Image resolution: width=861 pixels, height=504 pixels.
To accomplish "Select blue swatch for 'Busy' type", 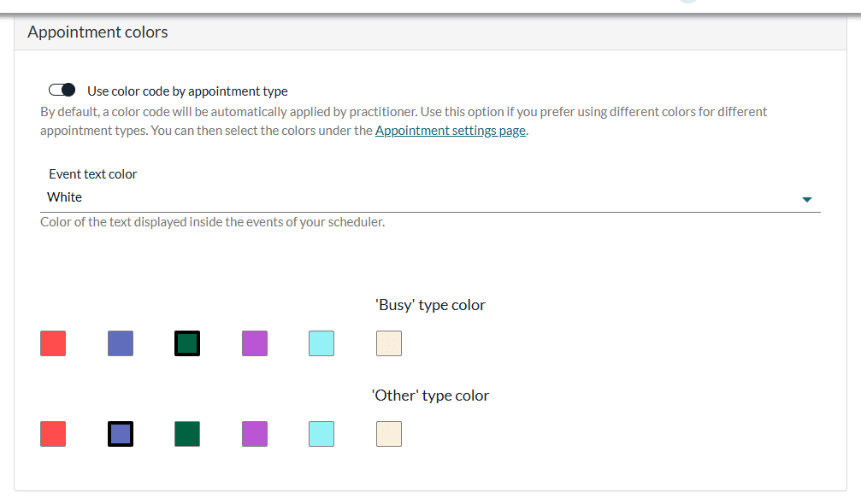I will (121, 343).
